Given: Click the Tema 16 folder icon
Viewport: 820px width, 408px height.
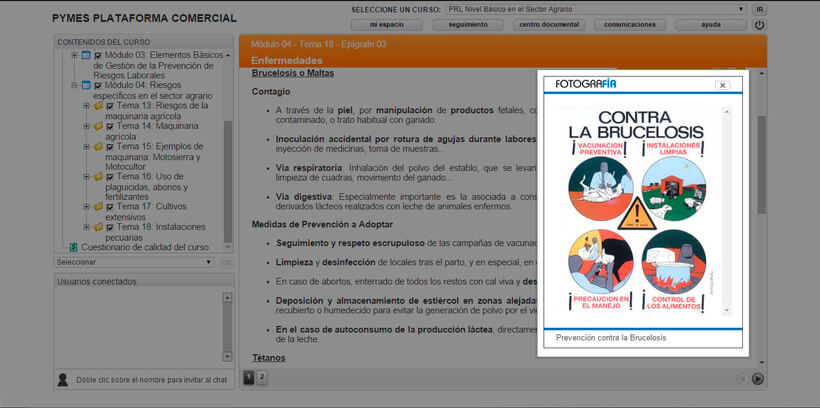Looking at the screenshot, I should point(98,177).
